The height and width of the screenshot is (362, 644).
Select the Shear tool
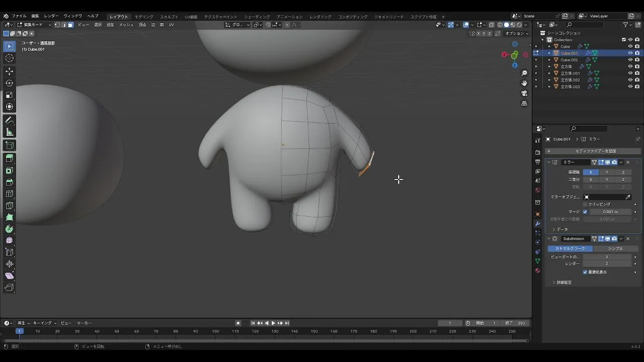(x=10, y=276)
